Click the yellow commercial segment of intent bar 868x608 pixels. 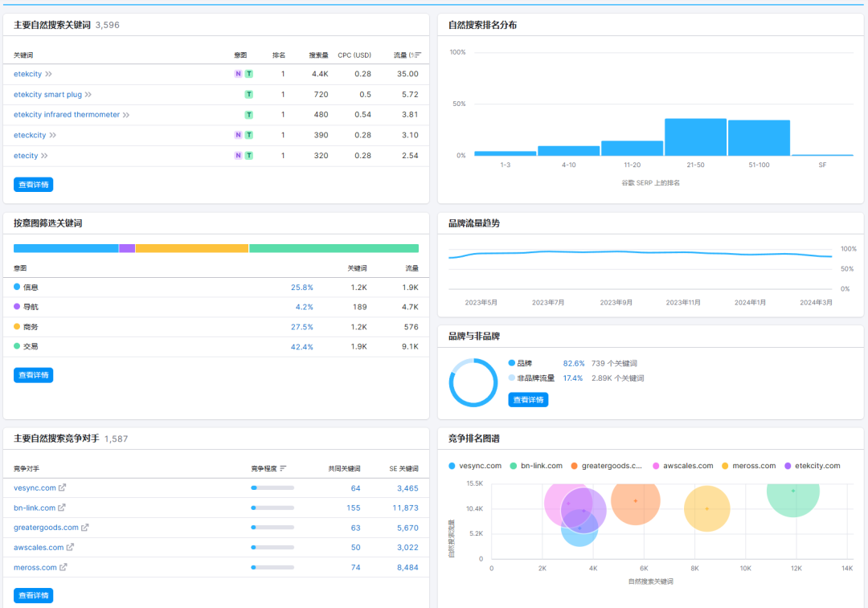(x=191, y=248)
